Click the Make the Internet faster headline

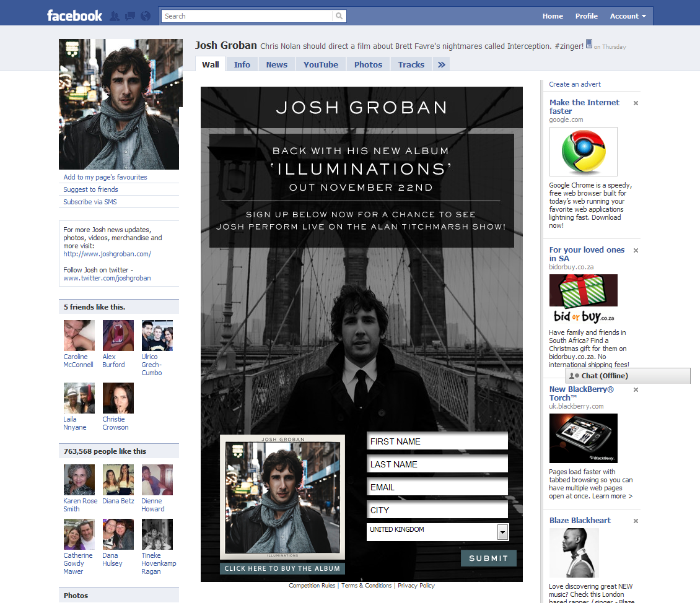tap(584, 106)
